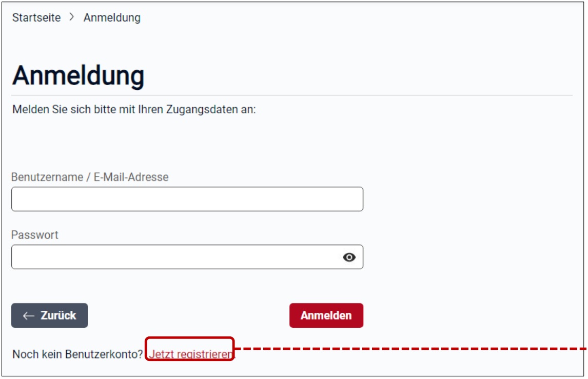Viewport: 588px width, 379px height.
Task: Click the empty area right of Anmelden
Action: tap(462, 315)
